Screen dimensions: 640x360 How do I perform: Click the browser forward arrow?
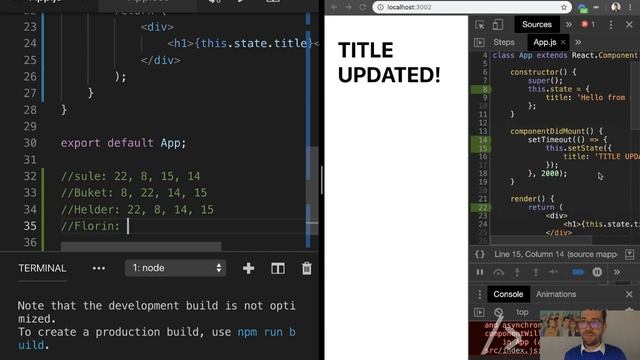(x=348, y=7)
